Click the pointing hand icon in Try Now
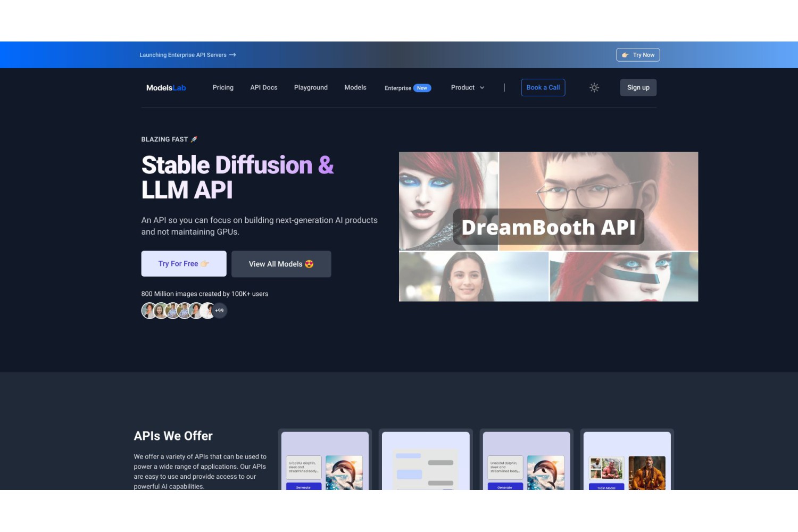 pyautogui.click(x=625, y=55)
